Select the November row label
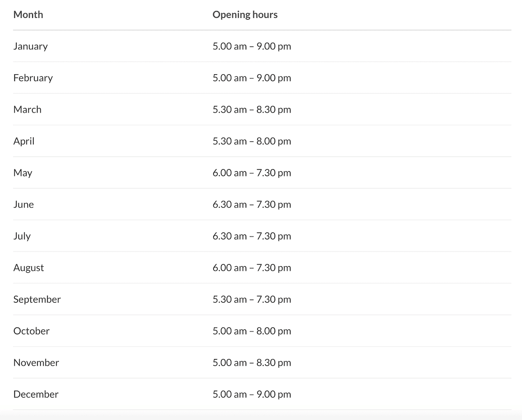The width and height of the screenshot is (522, 420). pos(36,363)
